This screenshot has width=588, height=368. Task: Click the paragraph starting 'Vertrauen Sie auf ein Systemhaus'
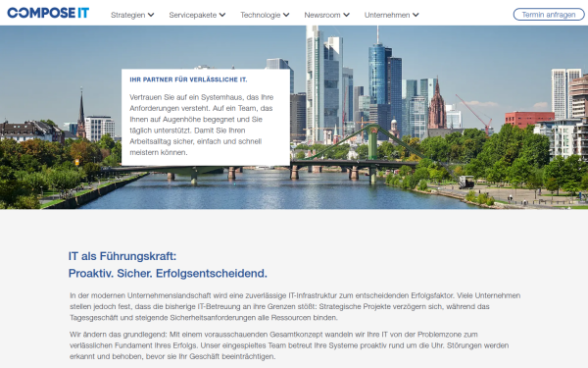point(202,125)
